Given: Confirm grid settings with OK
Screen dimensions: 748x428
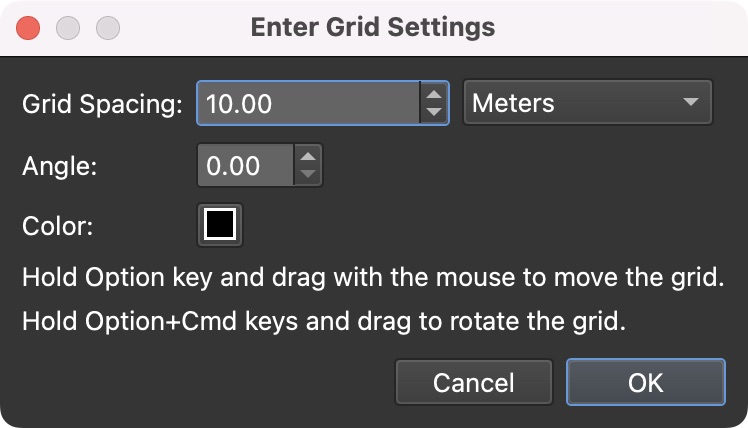Looking at the screenshot, I should click(645, 382).
